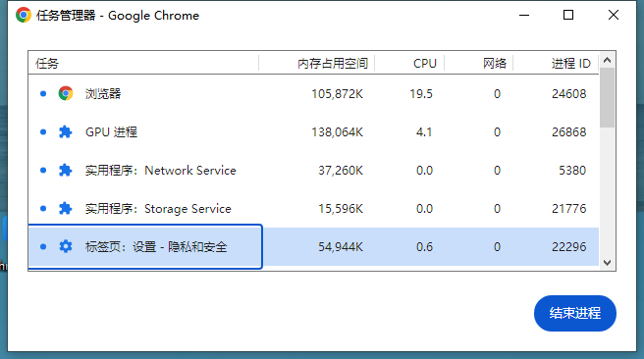The width and height of the screenshot is (644, 359).
Task: Click CPU value 0.6
Action: (424, 246)
